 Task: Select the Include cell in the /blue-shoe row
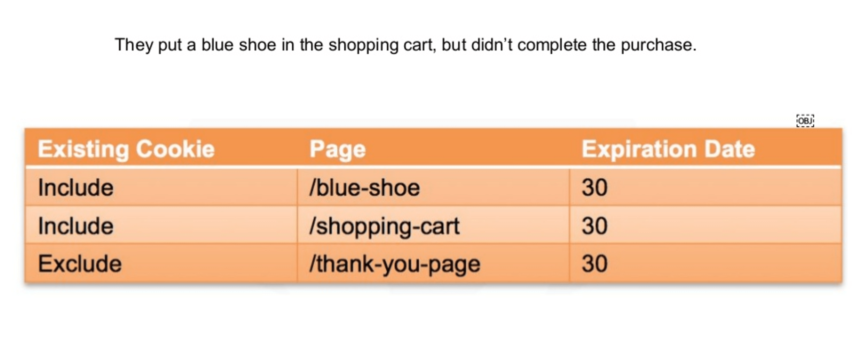click(x=76, y=188)
